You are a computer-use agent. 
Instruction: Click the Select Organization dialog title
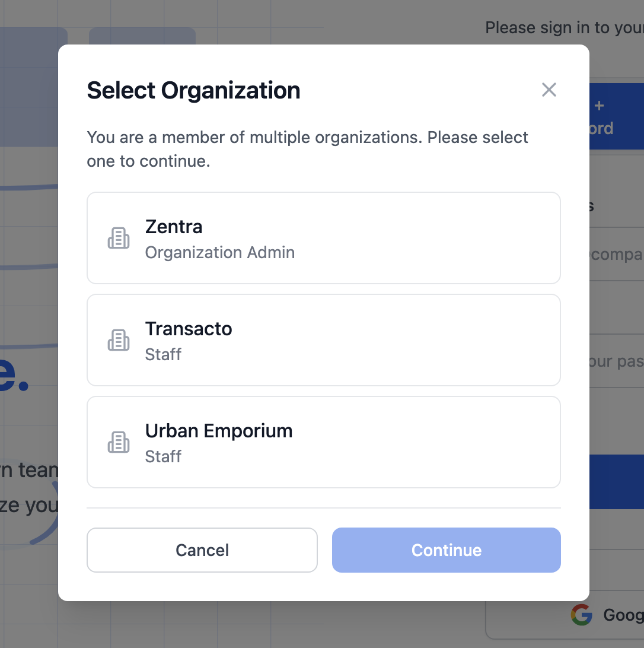point(193,90)
